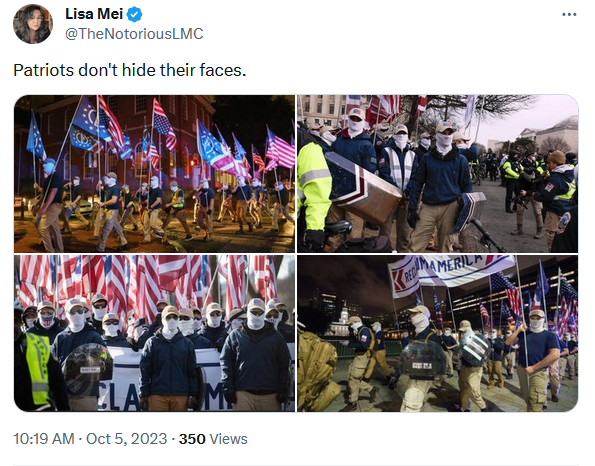Click the Oct 5, 2023 date
The image size is (595, 466).
[x=126, y=439]
